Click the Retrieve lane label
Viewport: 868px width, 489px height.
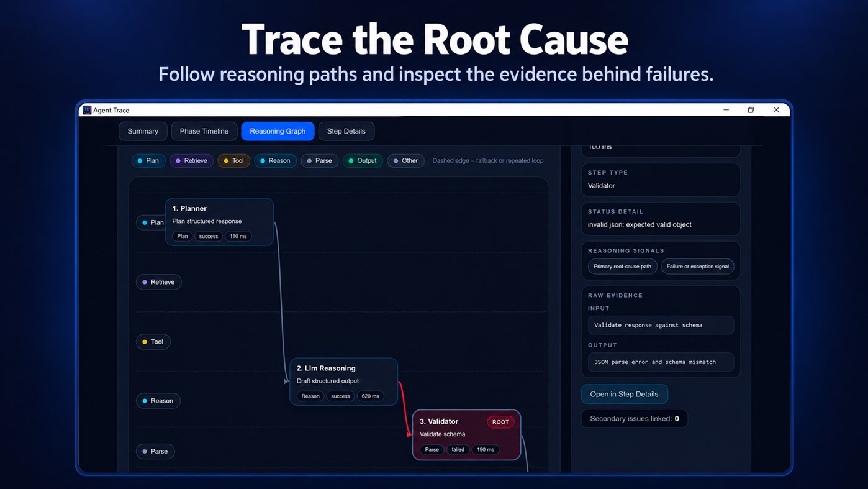(x=159, y=282)
